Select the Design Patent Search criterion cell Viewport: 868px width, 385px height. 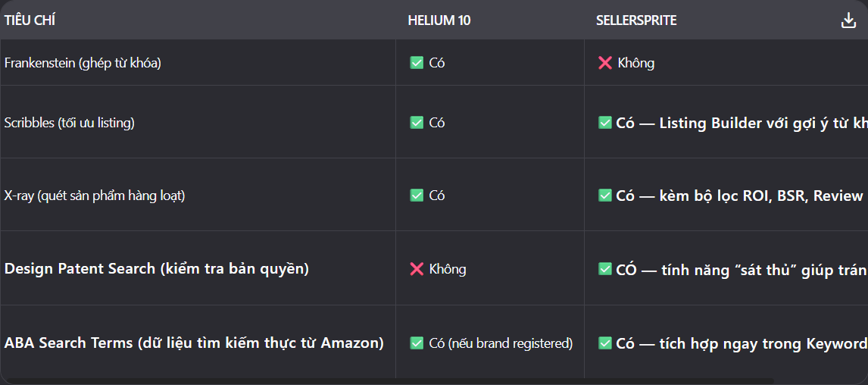point(198,269)
